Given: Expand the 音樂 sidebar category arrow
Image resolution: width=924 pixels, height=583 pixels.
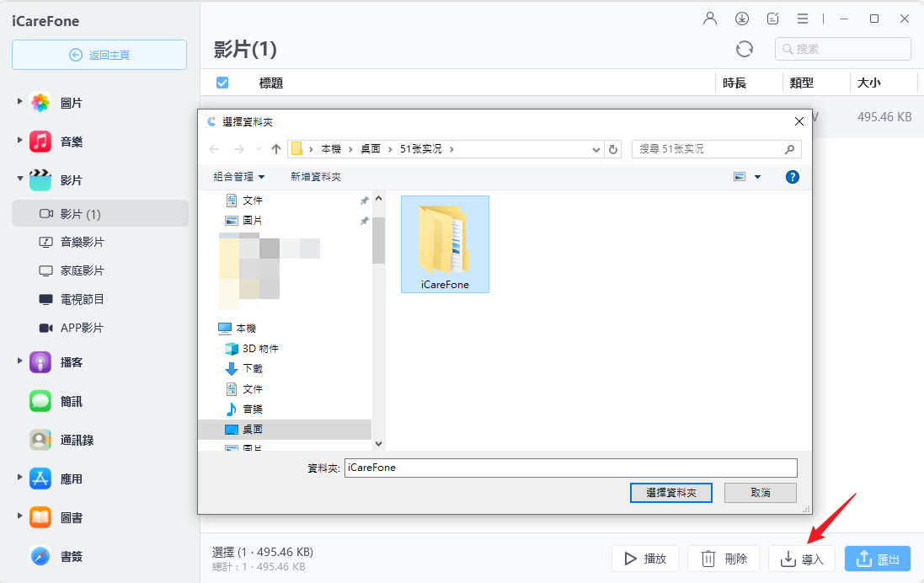Looking at the screenshot, I should (x=19, y=141).
